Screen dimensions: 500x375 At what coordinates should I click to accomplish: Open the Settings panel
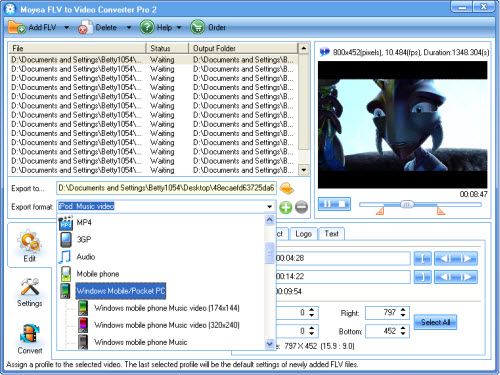click(x=30, y=292)
